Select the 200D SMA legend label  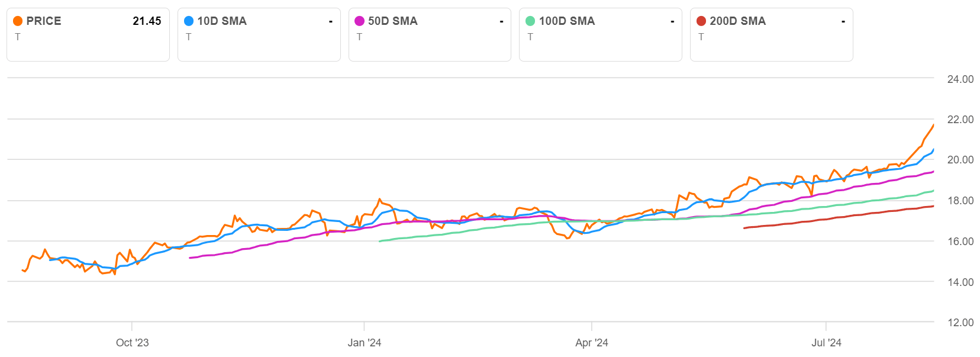(x=737, y=21)
